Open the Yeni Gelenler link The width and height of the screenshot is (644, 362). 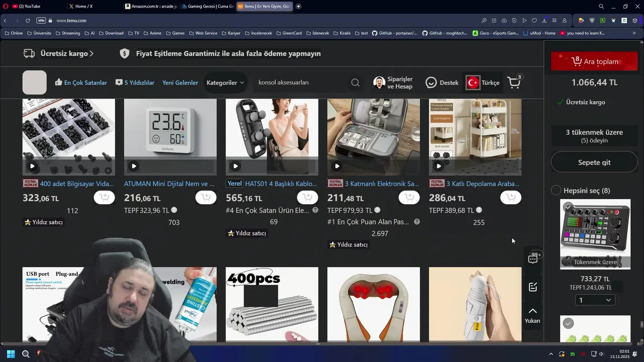180,82
